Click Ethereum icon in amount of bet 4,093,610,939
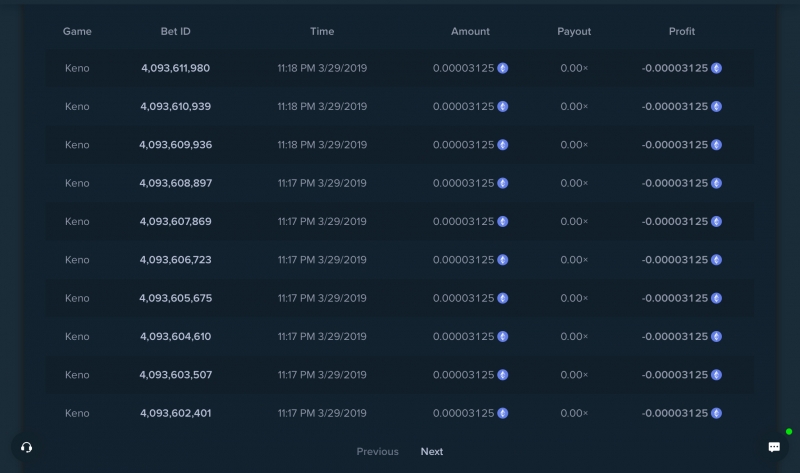This screenshot has width=800, height=473. pos(503,107)
